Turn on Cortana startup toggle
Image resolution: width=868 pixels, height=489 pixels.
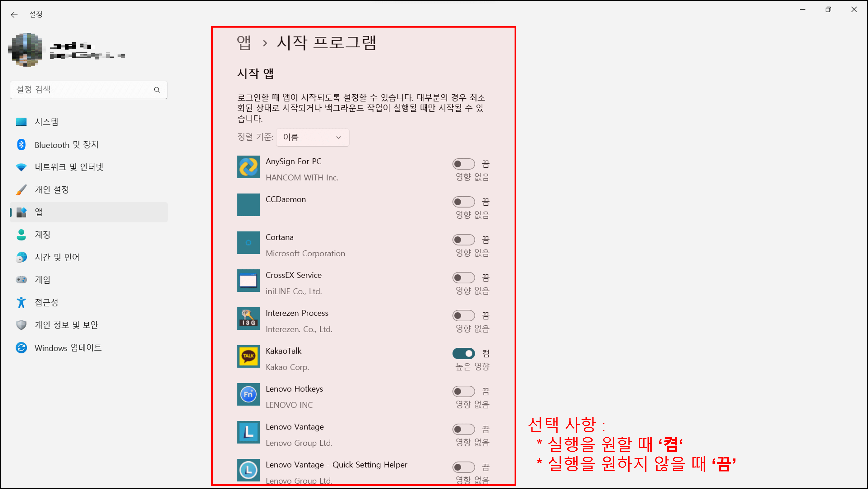[463, 240]
